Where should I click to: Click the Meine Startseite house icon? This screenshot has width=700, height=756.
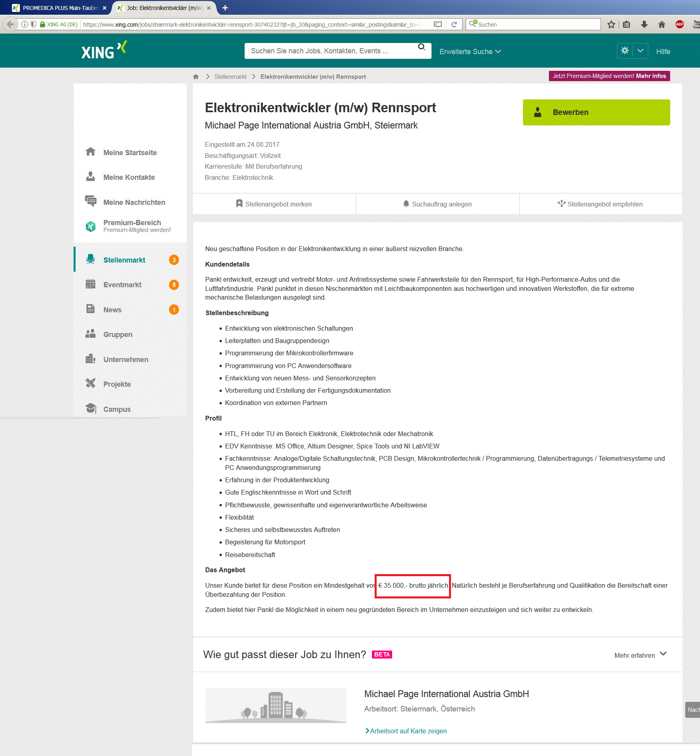91,152
